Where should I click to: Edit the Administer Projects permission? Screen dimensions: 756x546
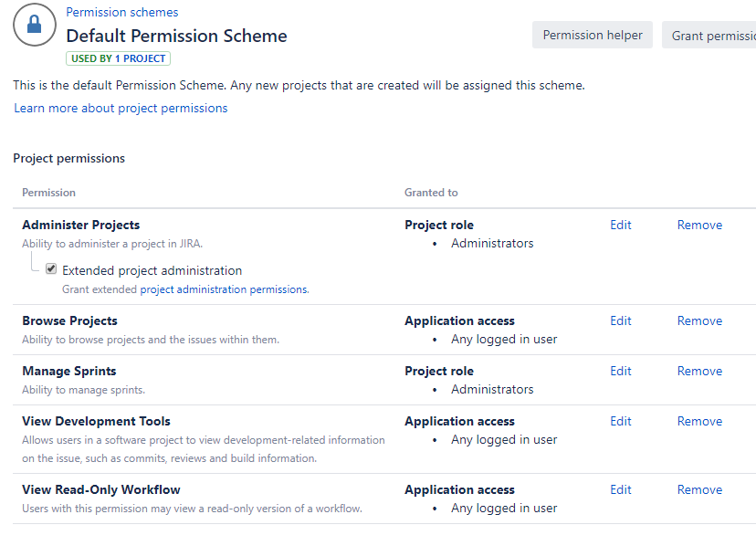[621, 226]
